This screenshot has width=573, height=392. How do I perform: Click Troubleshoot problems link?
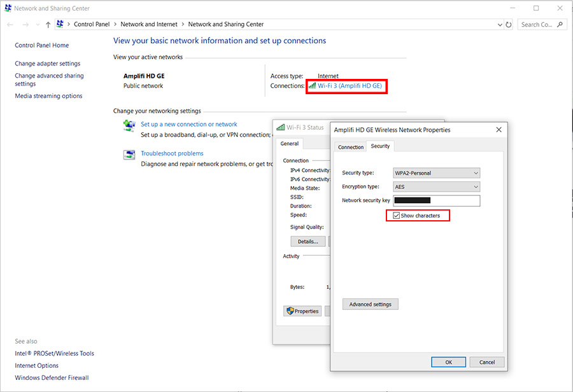pyautogui.click(x=172, y=153)
